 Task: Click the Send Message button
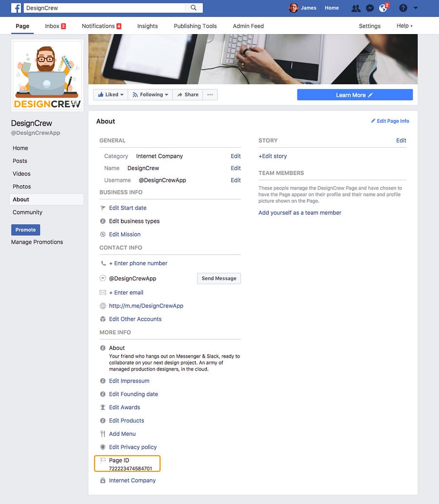[219, 278]
